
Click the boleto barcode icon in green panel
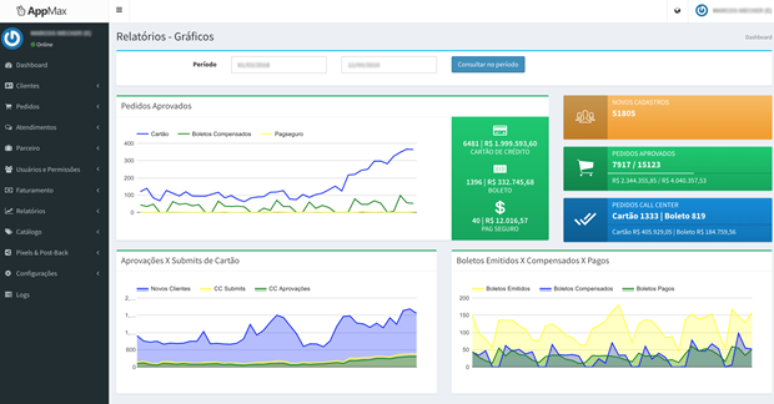click(500, 169)
